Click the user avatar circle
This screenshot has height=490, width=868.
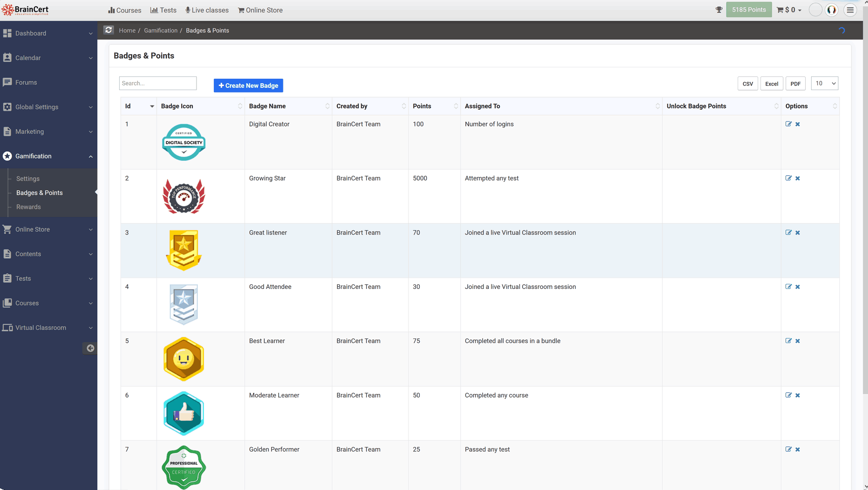pyautogui.click(x=815, y=10)
